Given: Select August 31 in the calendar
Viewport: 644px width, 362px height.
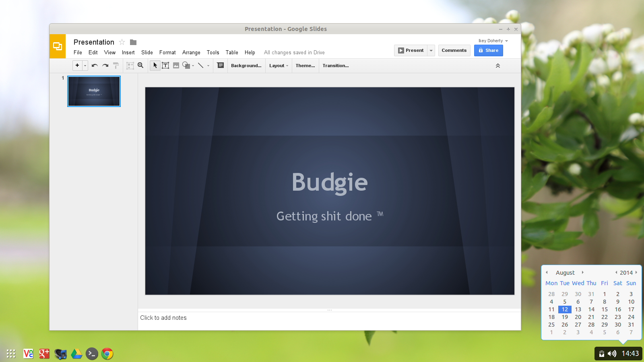Looking at the screenshot, I should click(x=631, y=325).
